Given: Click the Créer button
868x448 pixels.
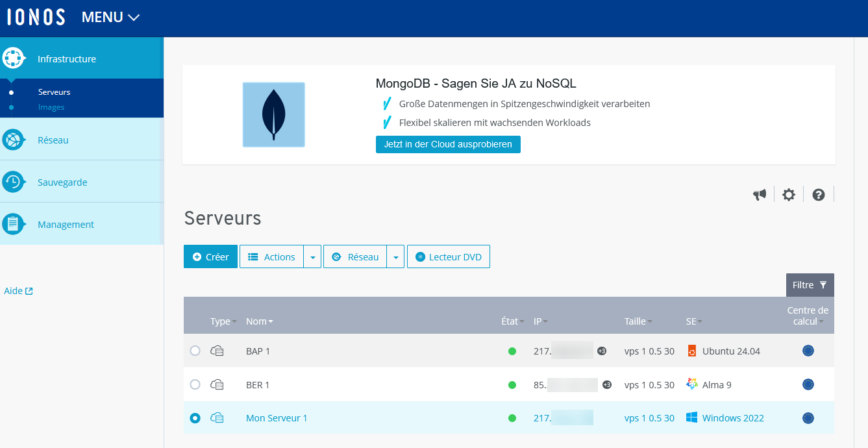Looking at the screenshot, I should pyautogui.click(x=210, y=256).
